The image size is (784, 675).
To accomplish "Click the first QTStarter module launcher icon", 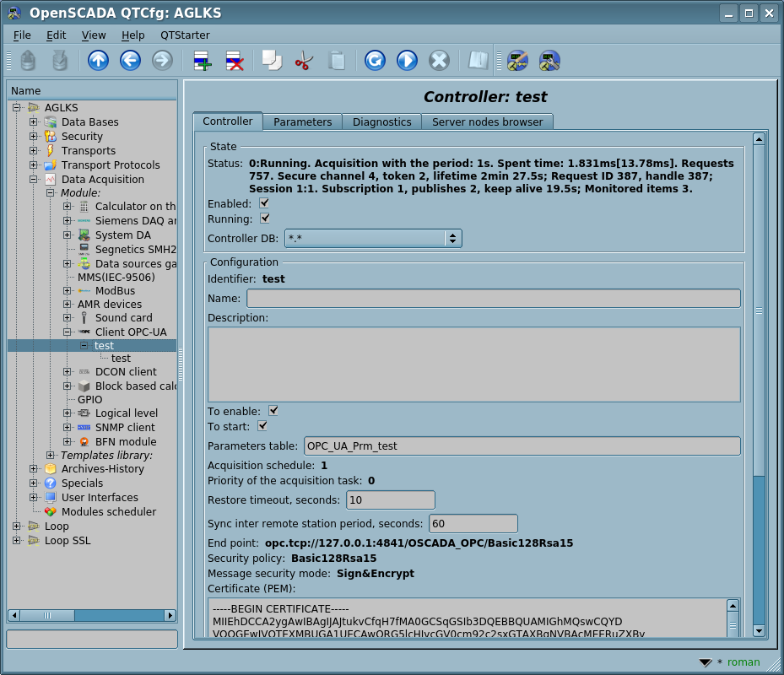I will (x=517, y=61).
